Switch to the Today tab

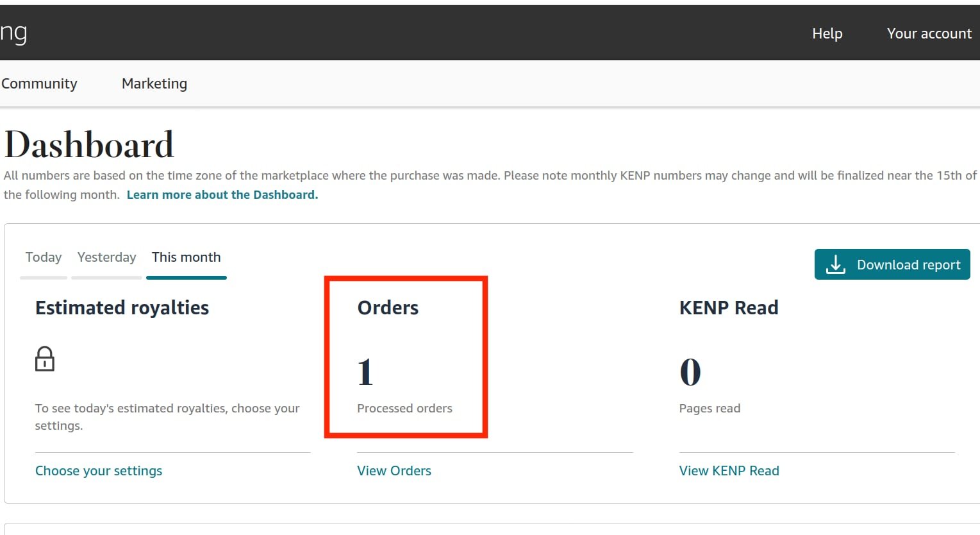pyautogui.click(x=44, y=257)
